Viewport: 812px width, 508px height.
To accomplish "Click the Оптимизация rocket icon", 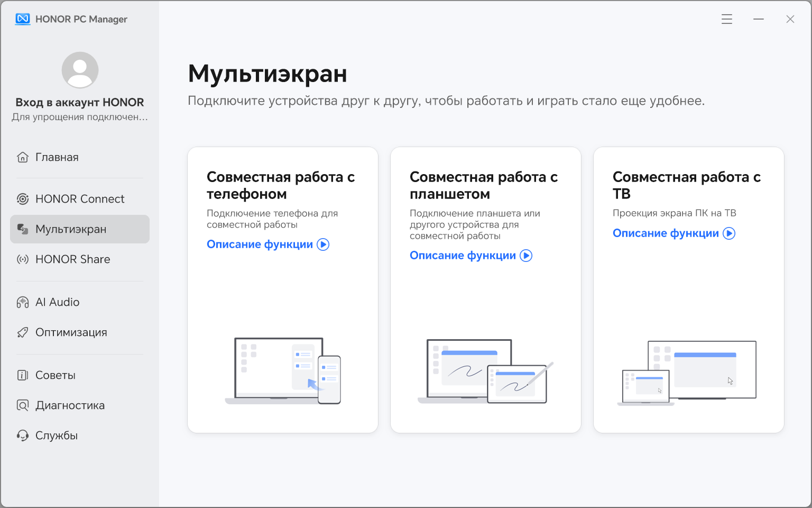I will tap(23, 332).
